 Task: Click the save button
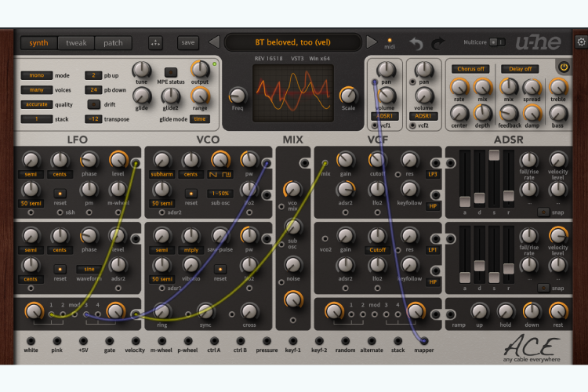click(188, 43)
